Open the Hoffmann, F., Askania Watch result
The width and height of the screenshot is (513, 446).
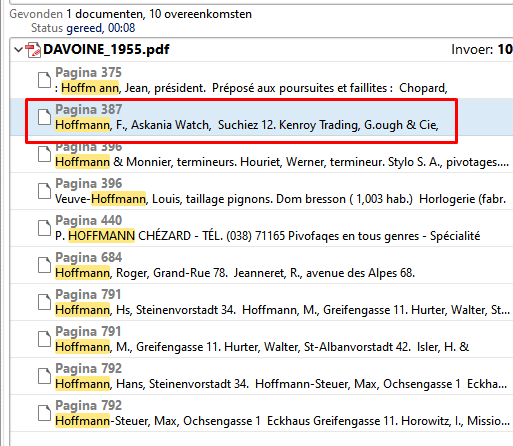[262, 117]
